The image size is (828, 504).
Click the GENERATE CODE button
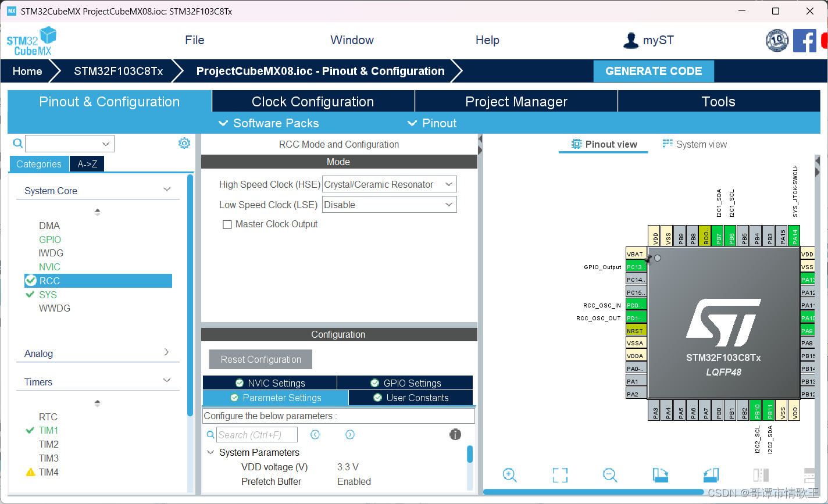click(x=654, y=71)
